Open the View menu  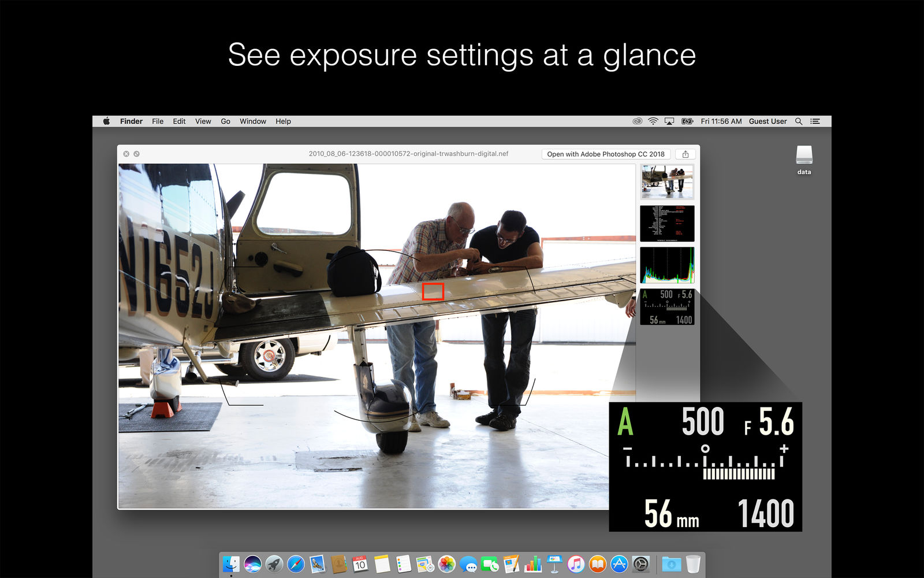pyautogui.click(x=203, y=121)
